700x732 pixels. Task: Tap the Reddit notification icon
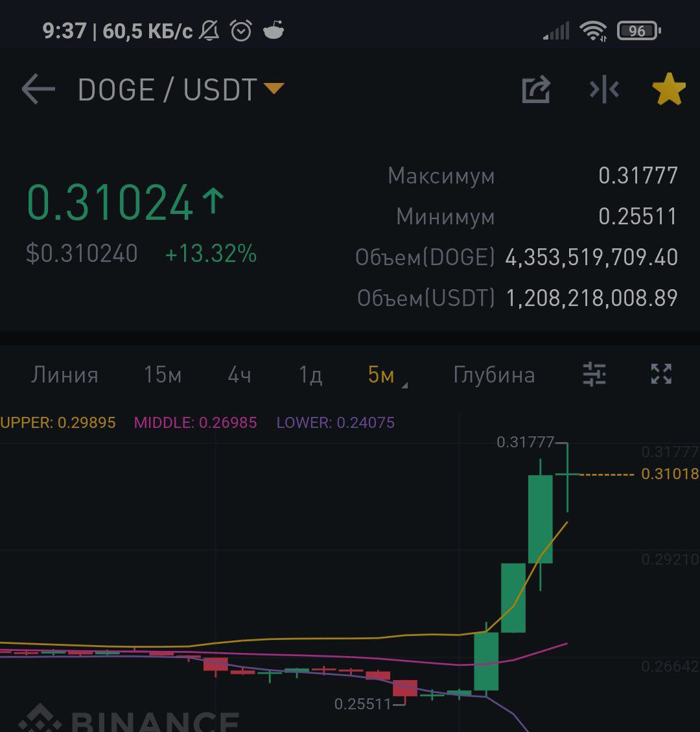point(274,30)
